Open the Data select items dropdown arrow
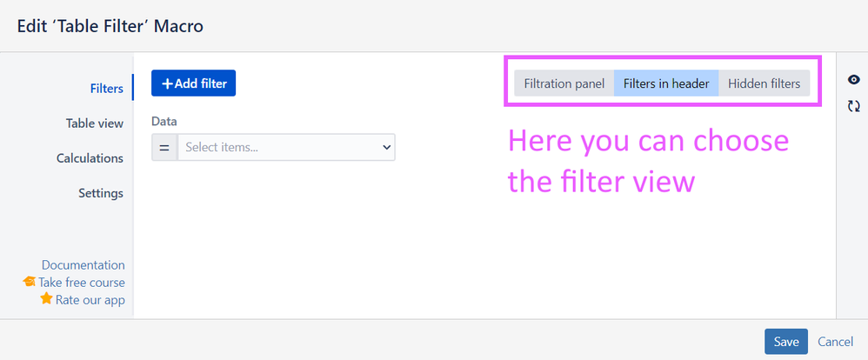Screen dimensions: 868x360 (386, 147)
